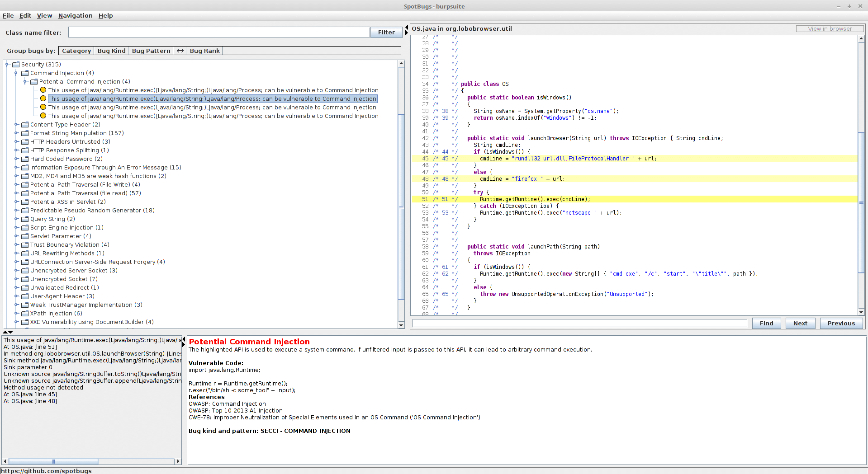Open the View menu
Screen dimensions: 868x474
pyautogui.click(x=44, y=15)
